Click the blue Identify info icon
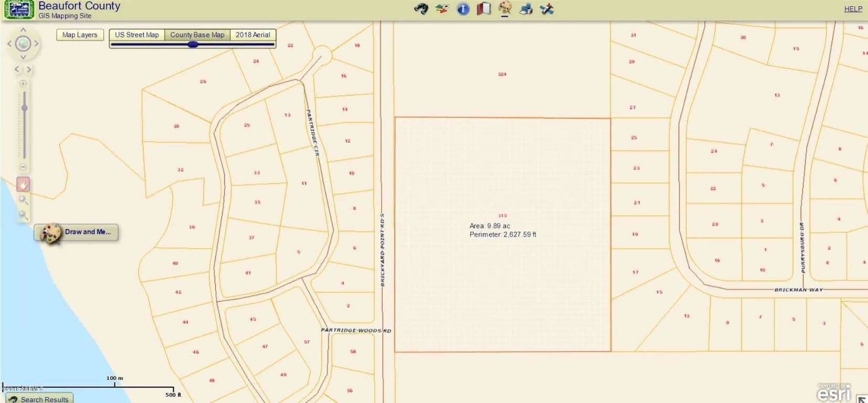 [463, 9]
